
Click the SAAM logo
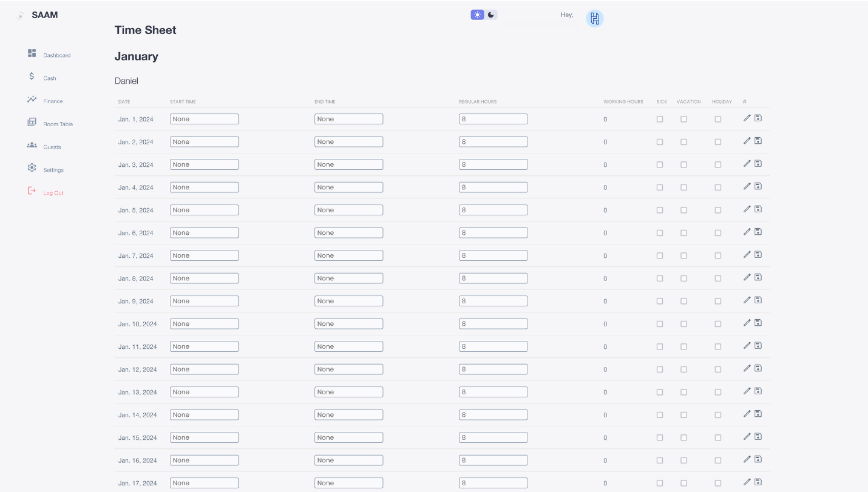point(44,15)
